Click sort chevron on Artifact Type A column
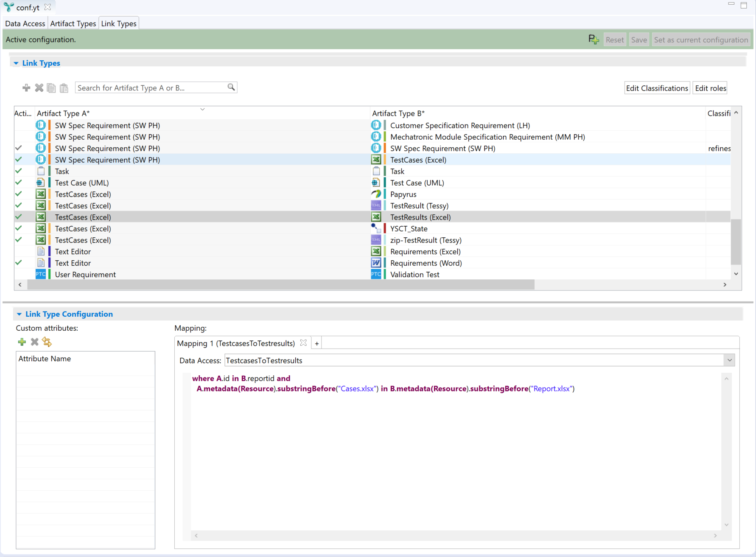756x557 pixels. pos(202,110)
